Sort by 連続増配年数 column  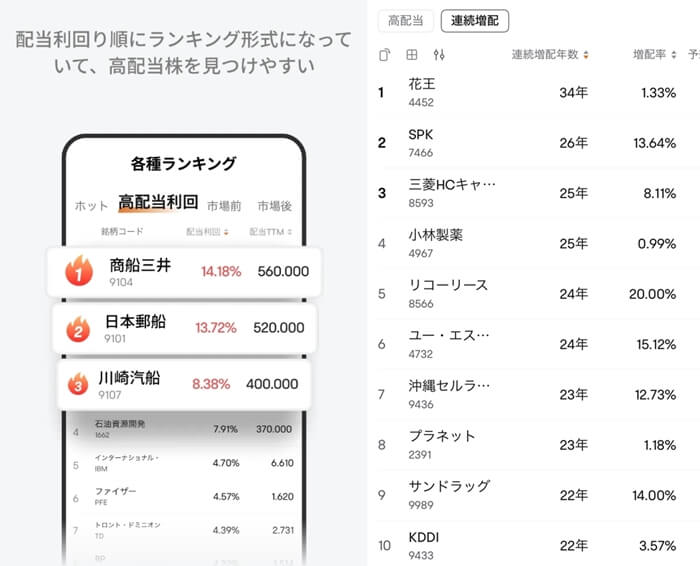point(550,54)
